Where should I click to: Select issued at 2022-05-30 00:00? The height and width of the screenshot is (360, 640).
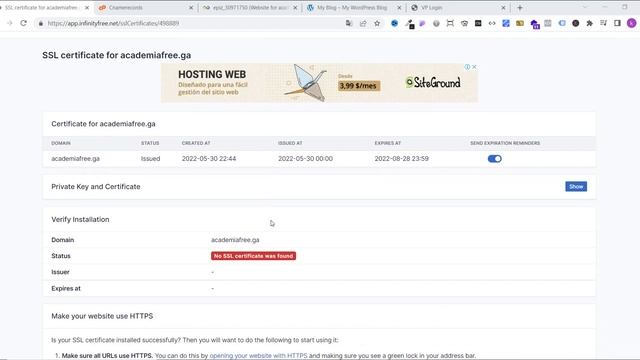pos(305,159)
